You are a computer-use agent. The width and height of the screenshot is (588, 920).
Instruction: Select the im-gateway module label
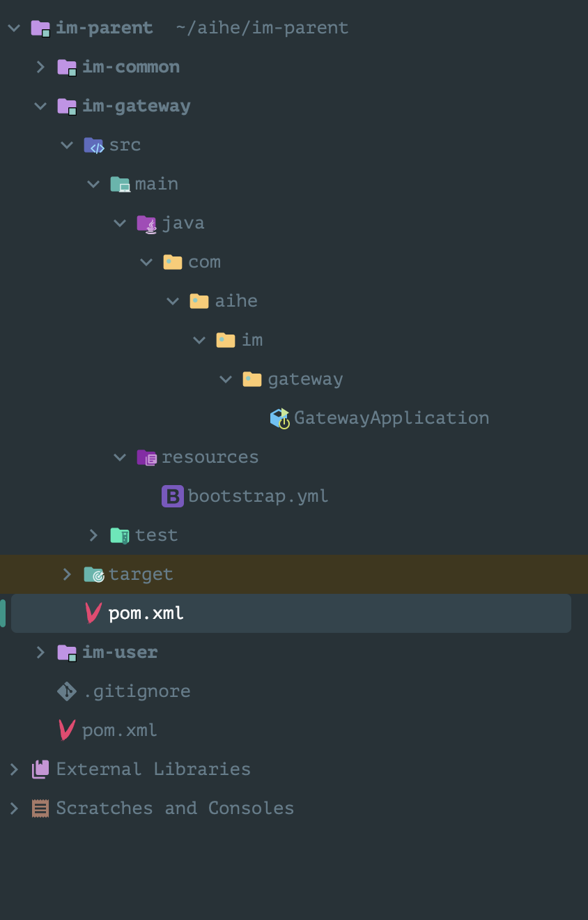137,106
